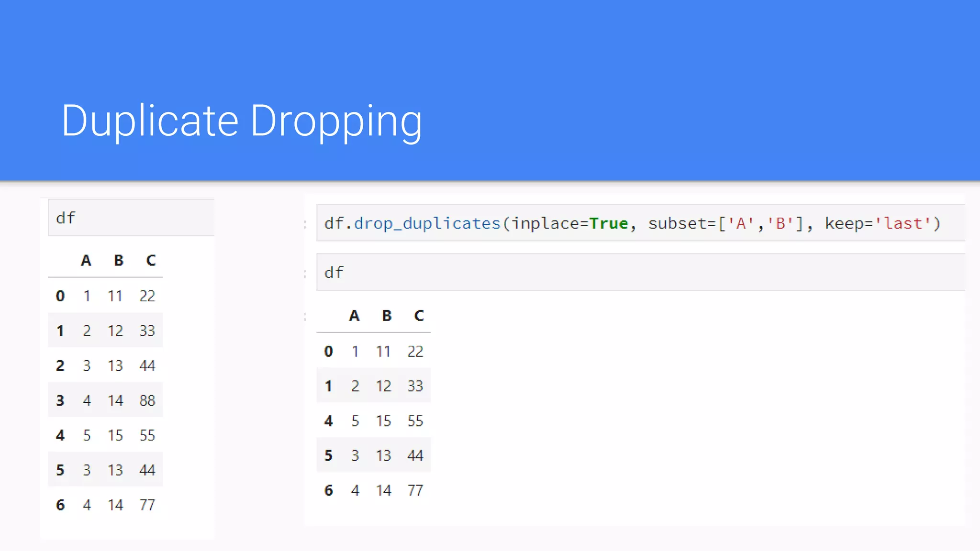Click column header A in right table
The height and width of the screenshot is (551, 980).
(354, 316)
